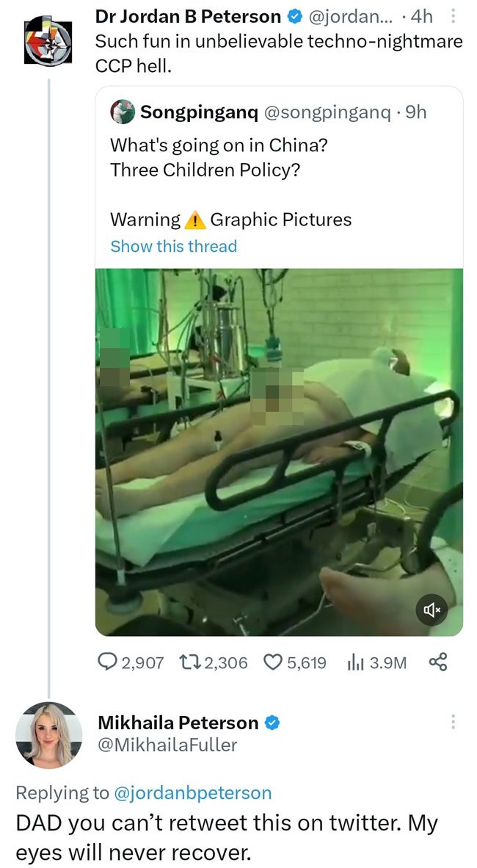Open the quoted tweet text "What's going on in China?"
Viewport: 477px width, 868px height.
(x=219, y=145)
